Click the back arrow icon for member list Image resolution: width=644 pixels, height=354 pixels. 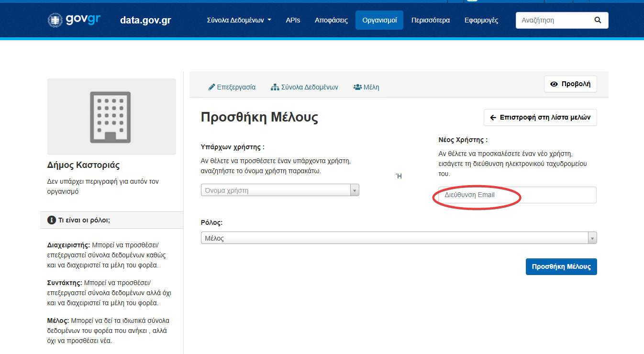pyautogui.click(x=493, y=118)
